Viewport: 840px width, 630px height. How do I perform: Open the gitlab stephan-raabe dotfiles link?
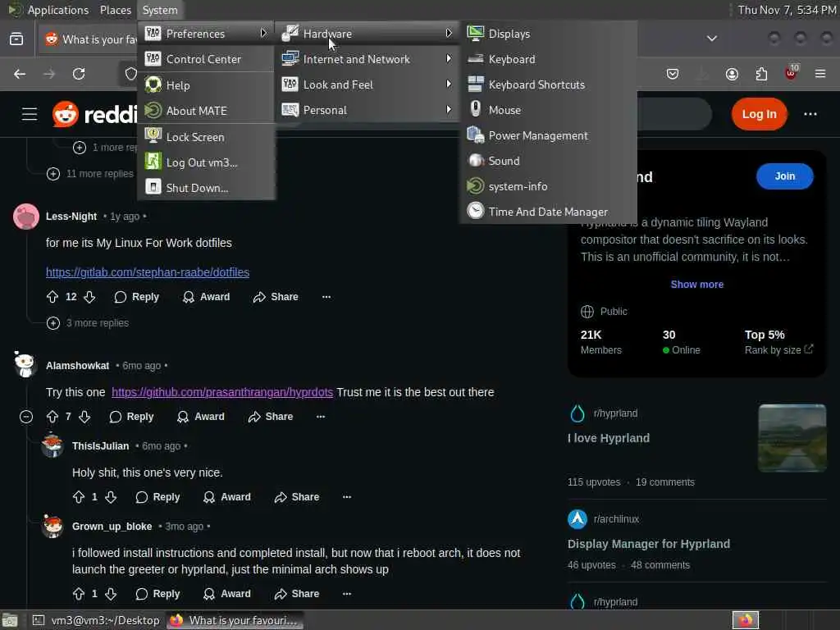click(148, 272)
